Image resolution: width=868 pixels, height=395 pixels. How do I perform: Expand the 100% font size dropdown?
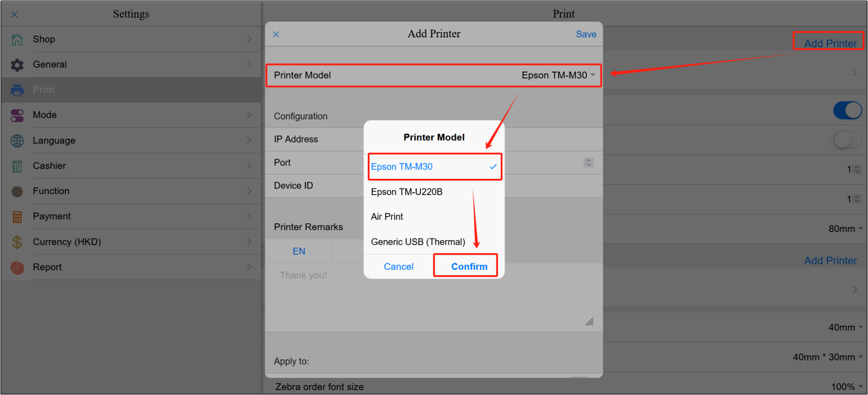846,387
